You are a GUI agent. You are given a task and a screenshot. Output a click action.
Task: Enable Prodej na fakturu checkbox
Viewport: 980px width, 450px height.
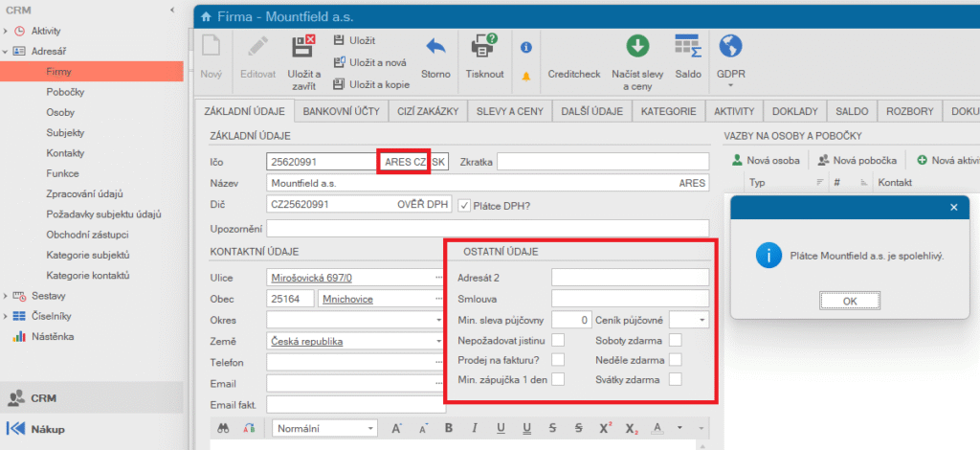point(558,359)
